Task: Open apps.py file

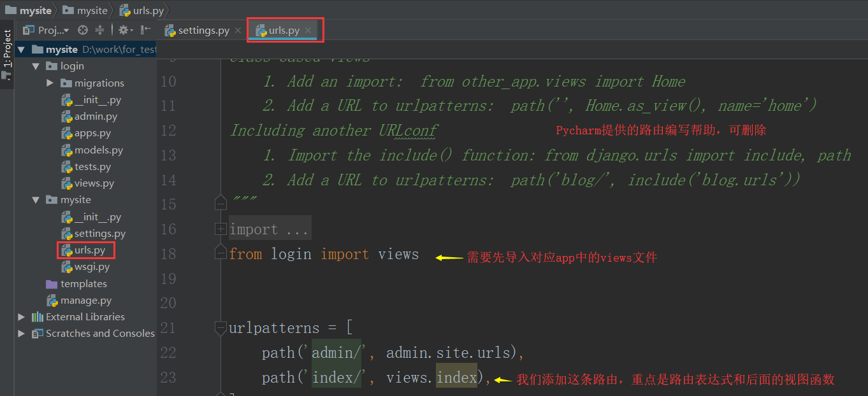Action: (x=86, y=133)
